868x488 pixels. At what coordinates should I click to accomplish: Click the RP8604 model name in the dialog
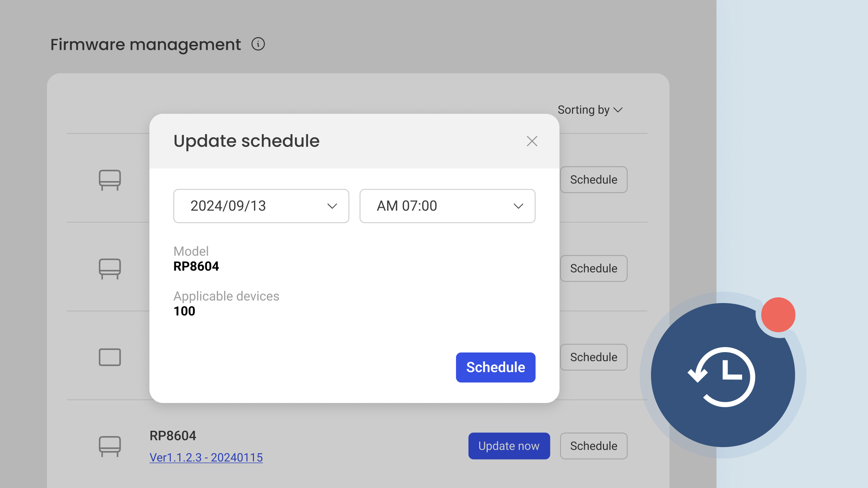(196, 266)
